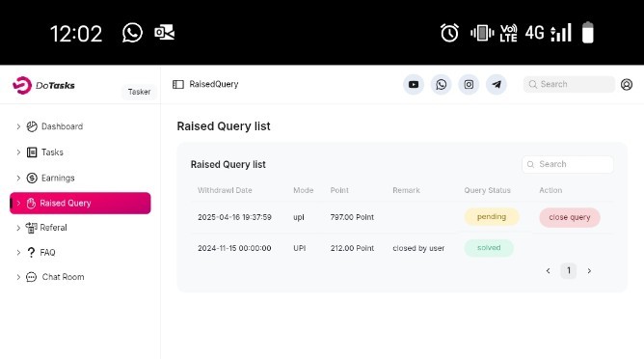The image size is (644, 359).
Task: Expand the Raised Query chevron
Action: pos(18,204)
